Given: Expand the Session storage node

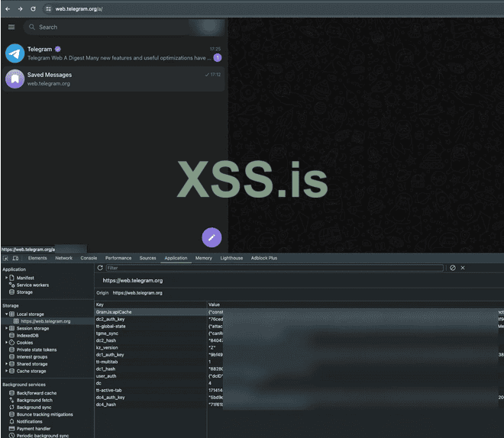Looking at the screenshot, I should [6, 328].
